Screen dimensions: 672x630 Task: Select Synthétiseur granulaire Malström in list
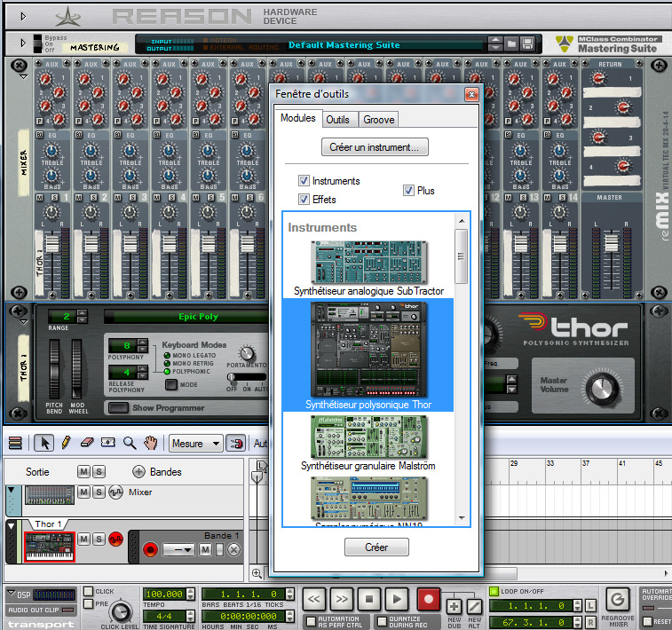click(368, 444)
